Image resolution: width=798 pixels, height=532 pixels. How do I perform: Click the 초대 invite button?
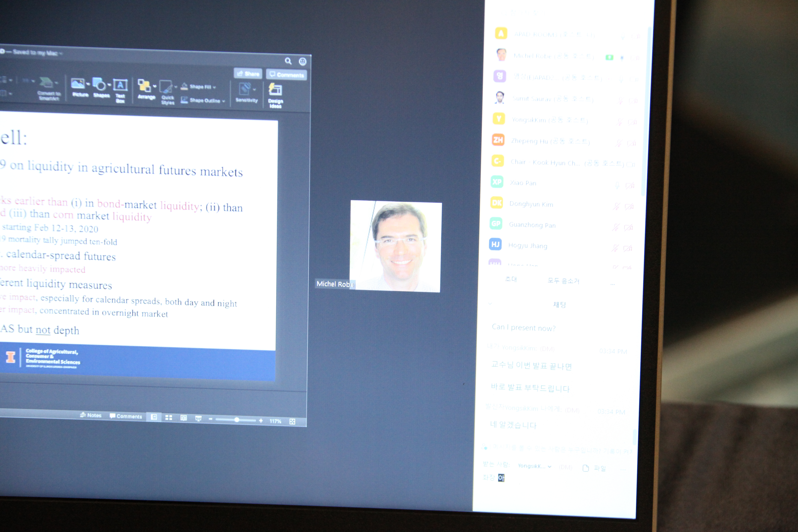(511, 279)
